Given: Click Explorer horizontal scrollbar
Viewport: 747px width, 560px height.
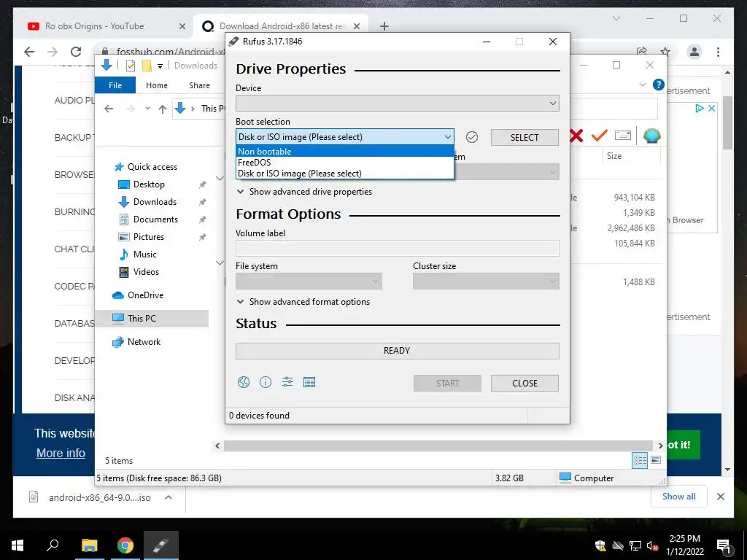Looking at the screenshot, I should pyautogui.click(x=438, y=446).
